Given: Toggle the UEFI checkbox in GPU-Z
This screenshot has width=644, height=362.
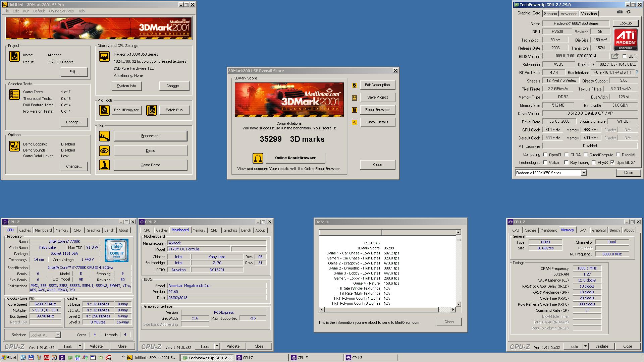Looking at the screenshot, I should [625, 56].
